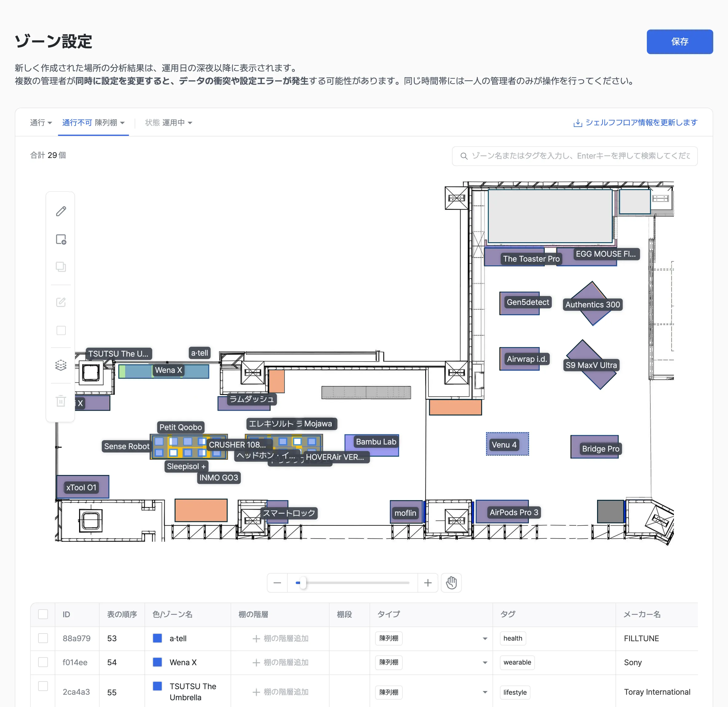Click the download icon beside シェルフフロア情報
This screenshot has height=707, width=728.
point(578,123)
